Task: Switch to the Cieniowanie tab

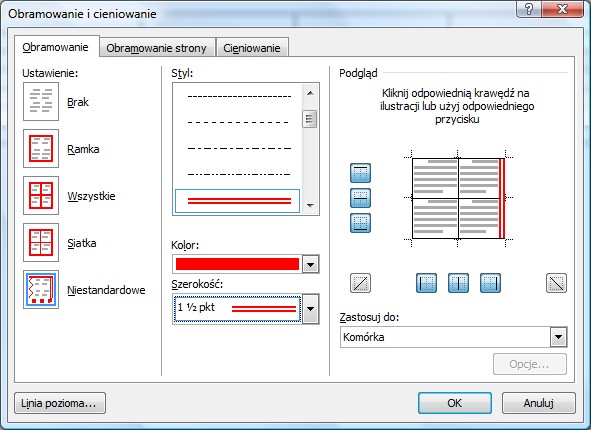Action: (252, 48)
